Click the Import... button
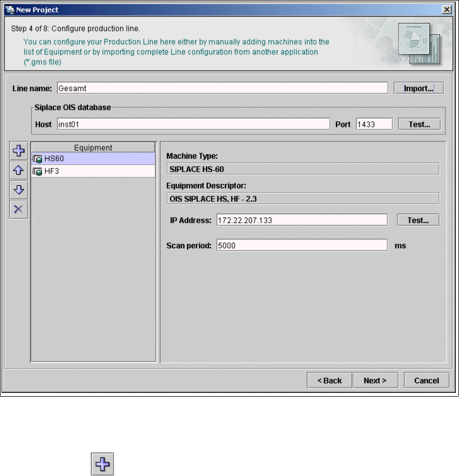 419,89
